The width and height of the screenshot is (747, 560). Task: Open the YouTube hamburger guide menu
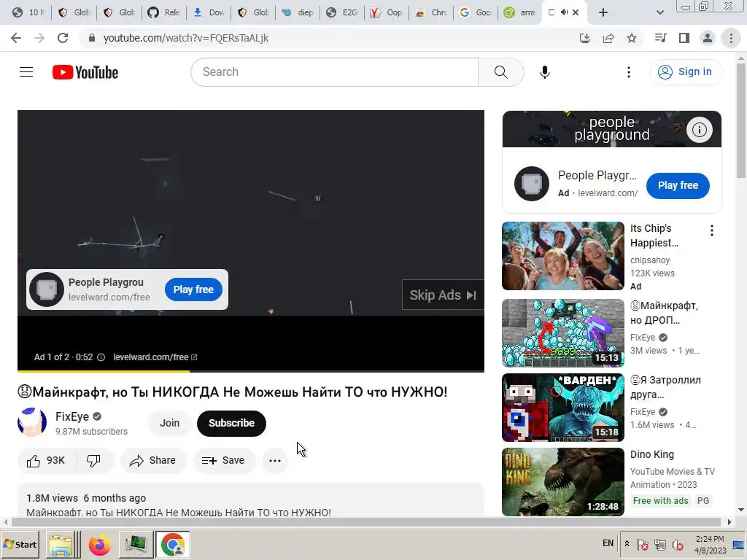point(26,72)
